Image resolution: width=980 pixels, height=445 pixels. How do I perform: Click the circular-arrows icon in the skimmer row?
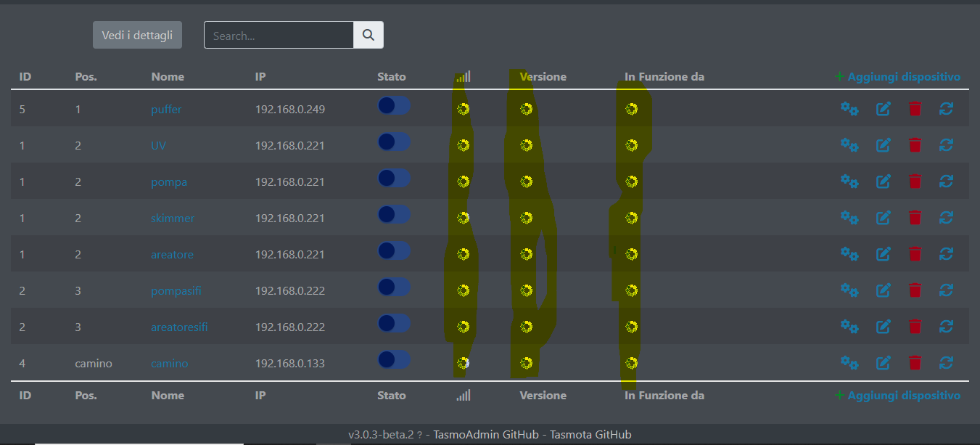946,218
